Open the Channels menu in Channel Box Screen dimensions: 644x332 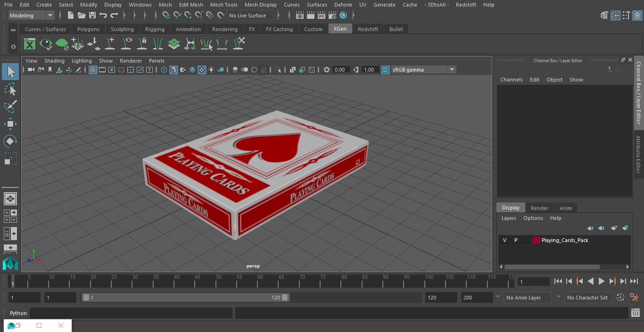coord(512,80)
